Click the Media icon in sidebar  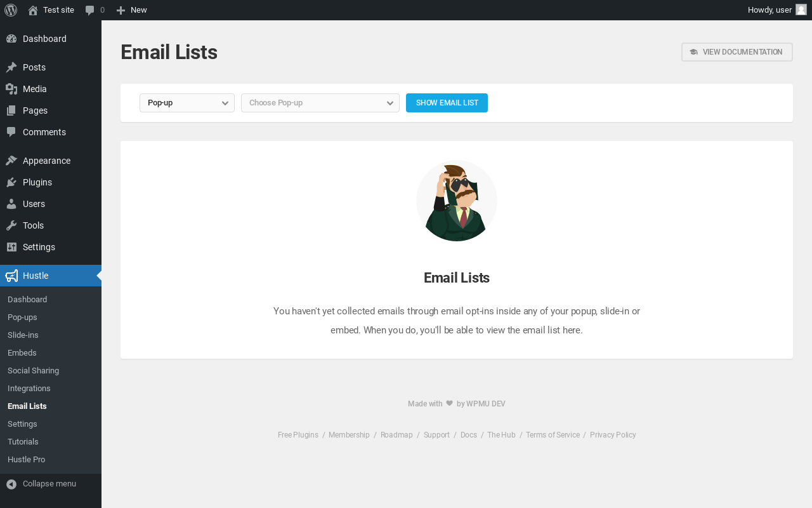click(11, 89)
